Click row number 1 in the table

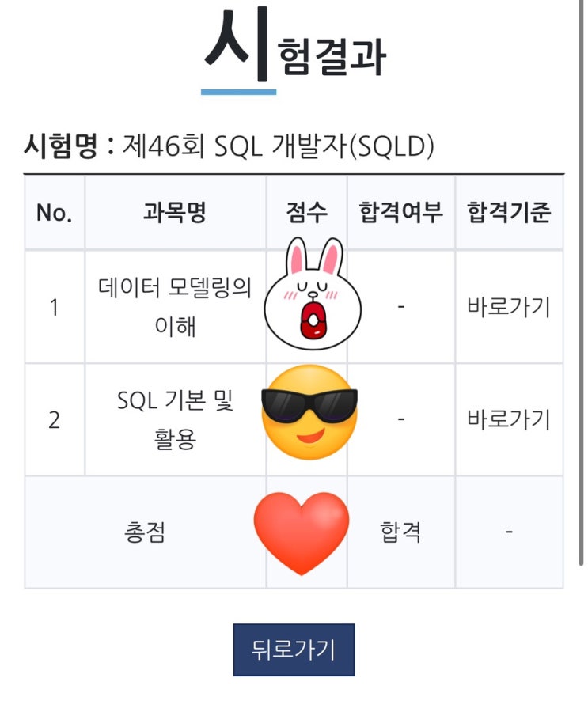click(x=54, y=307)
